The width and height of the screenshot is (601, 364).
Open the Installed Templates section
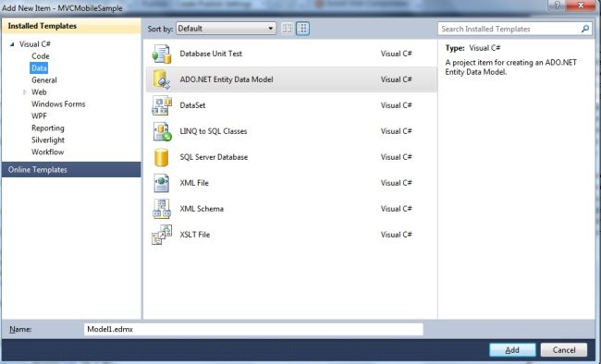click(71, 26)
